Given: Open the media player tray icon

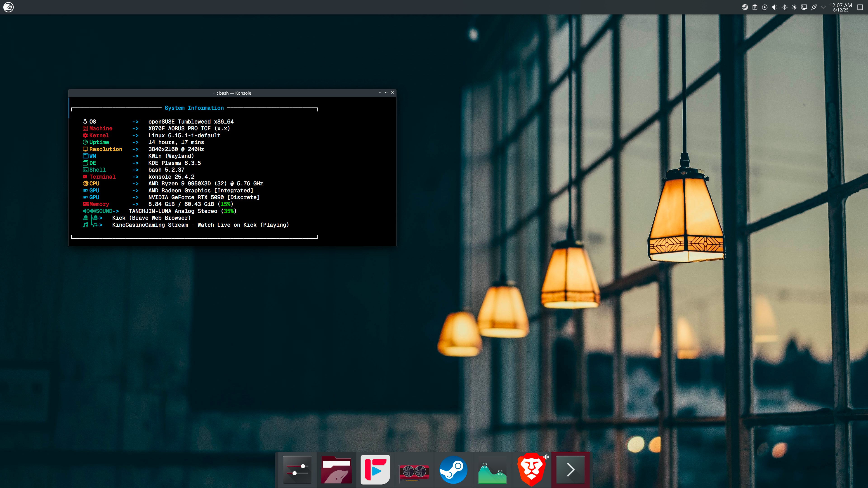Looking at the screenshot, I should [764, 7].
